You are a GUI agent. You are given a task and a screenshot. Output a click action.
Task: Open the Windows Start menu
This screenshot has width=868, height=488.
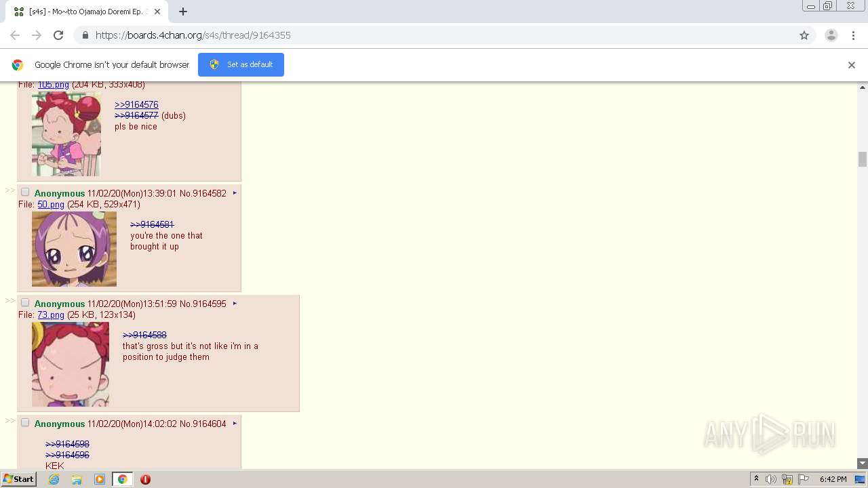point(18,479)
